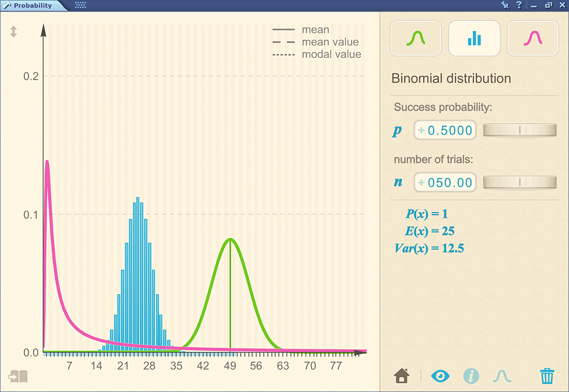This screenshot has height=392, width=569.
Task: Go to home via house icon
Action: click(402, 376)
